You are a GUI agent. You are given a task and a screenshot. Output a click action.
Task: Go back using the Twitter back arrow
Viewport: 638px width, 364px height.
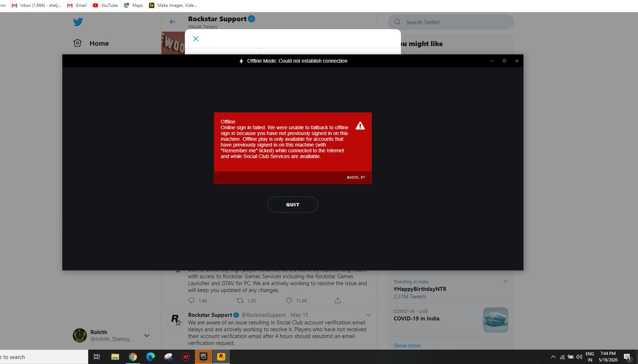(x=172, y=22)
